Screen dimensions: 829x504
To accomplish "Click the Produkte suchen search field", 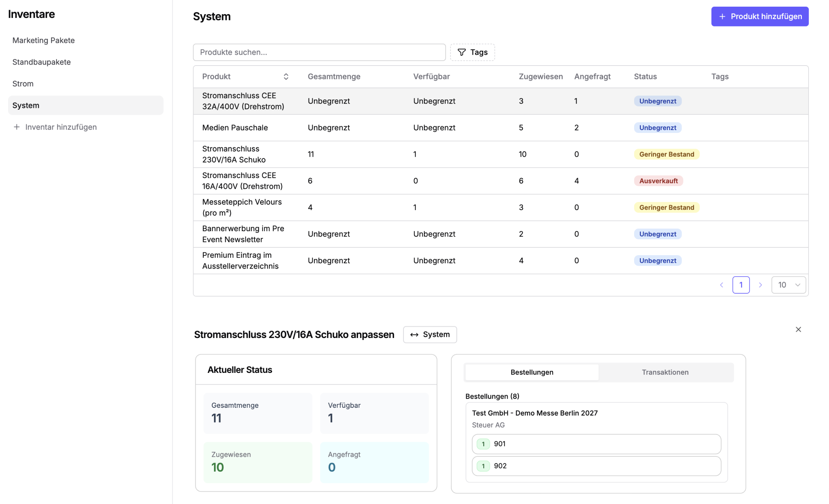I will point(319,52).
